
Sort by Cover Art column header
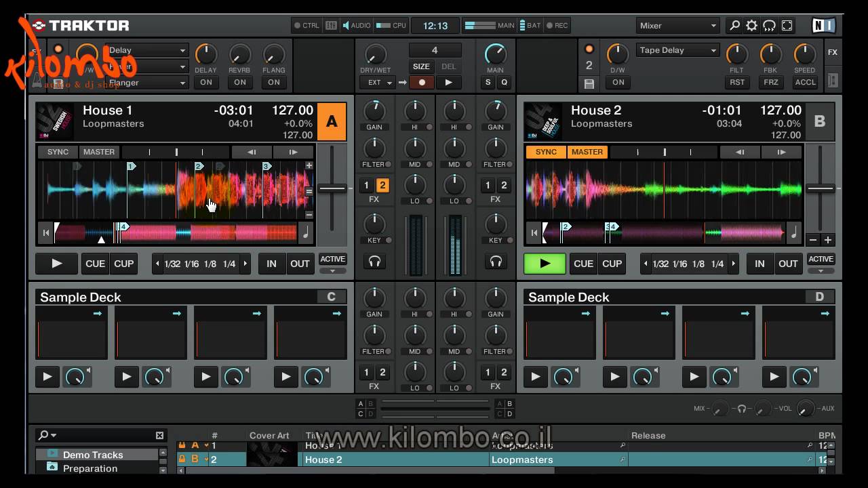point(269,436)
